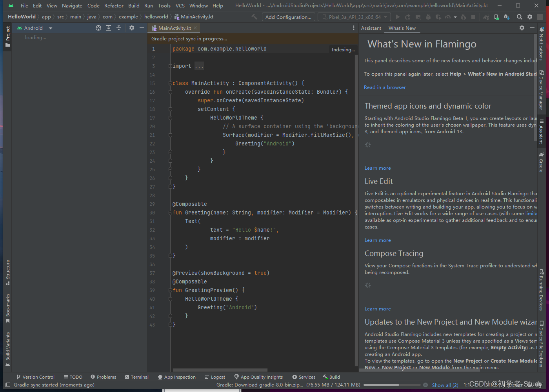The height and width of the screenshot is (392, 549).
Task: Click Sync Project with Gradle Files icon
Action: tap(486, 17)
